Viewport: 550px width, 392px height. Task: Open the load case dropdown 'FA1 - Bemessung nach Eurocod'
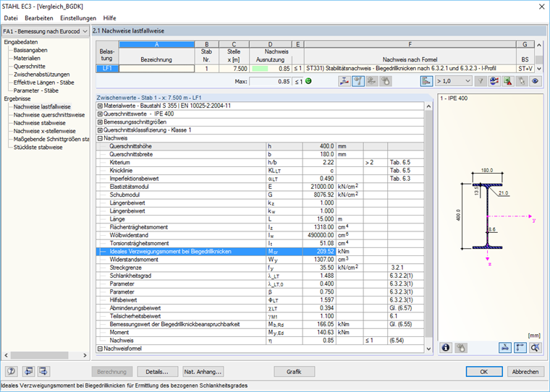pos(46,31)
